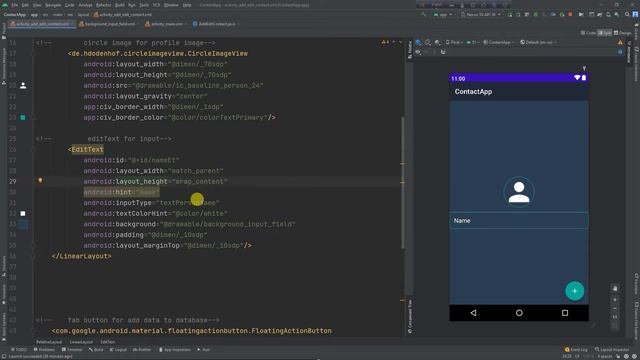
Task: Click the drawable gutter preview at line 33
Action: (x=23, y=224)
